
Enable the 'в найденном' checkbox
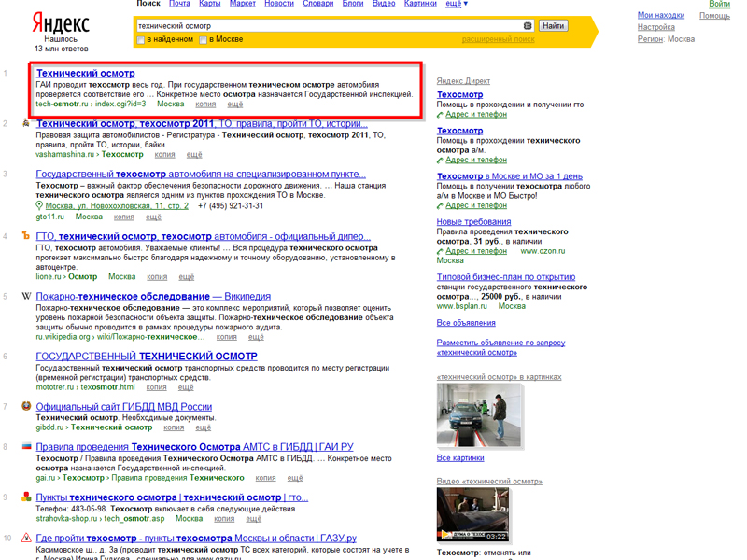(141, 40)
